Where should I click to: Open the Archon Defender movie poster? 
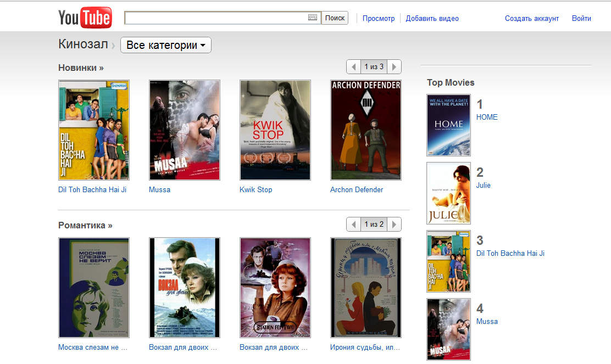pos(366,130)
